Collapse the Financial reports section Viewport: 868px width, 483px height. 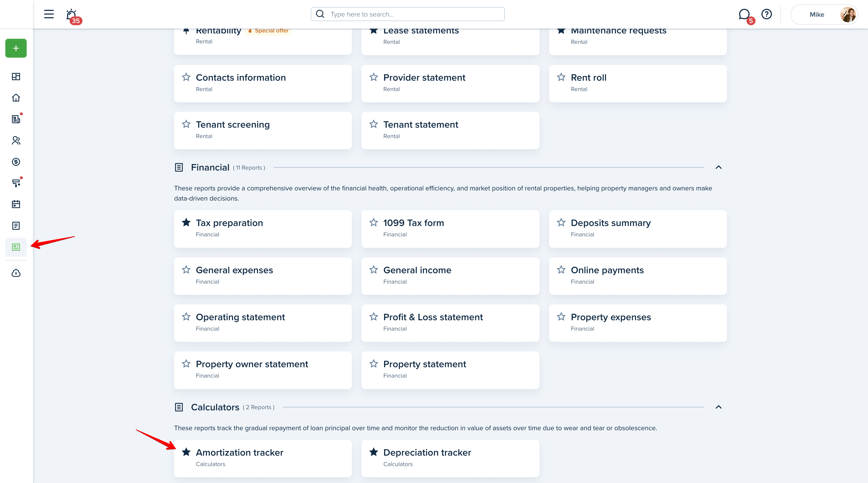[x=718, y=167]
